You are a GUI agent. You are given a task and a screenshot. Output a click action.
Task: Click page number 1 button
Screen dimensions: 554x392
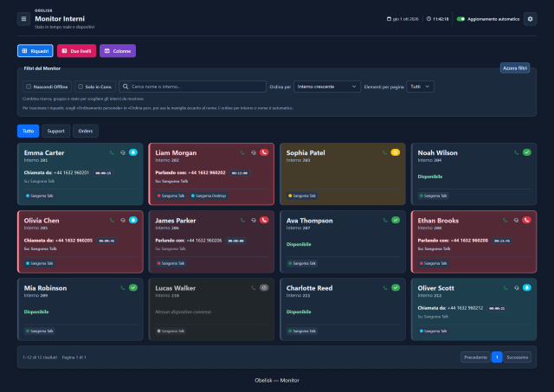[497, 357]
